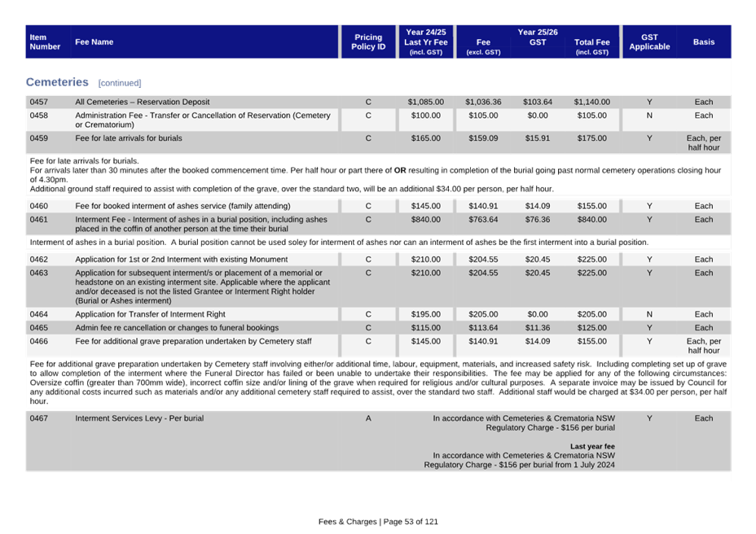
Task: Select item number 0463
Action: click(38, 273)
